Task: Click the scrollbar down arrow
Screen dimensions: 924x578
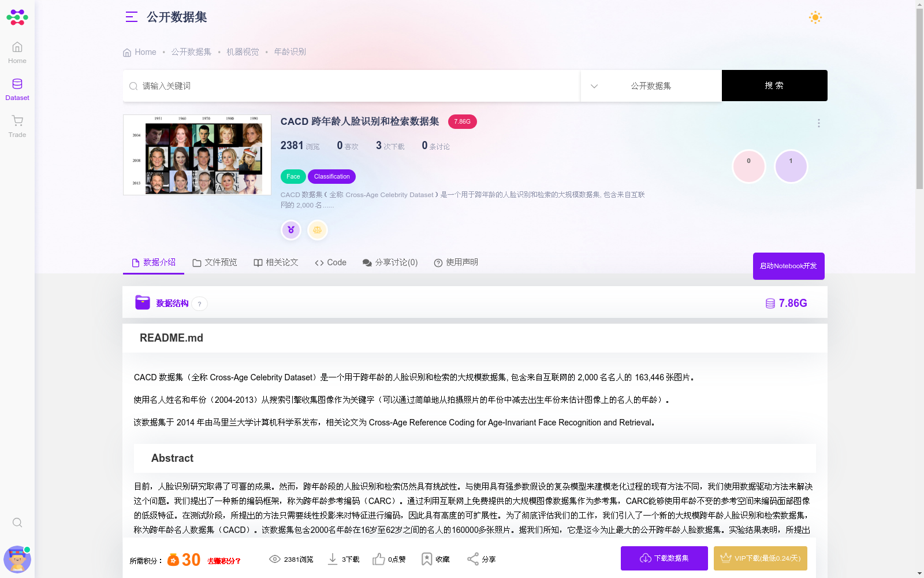Action: coord(919,573)
